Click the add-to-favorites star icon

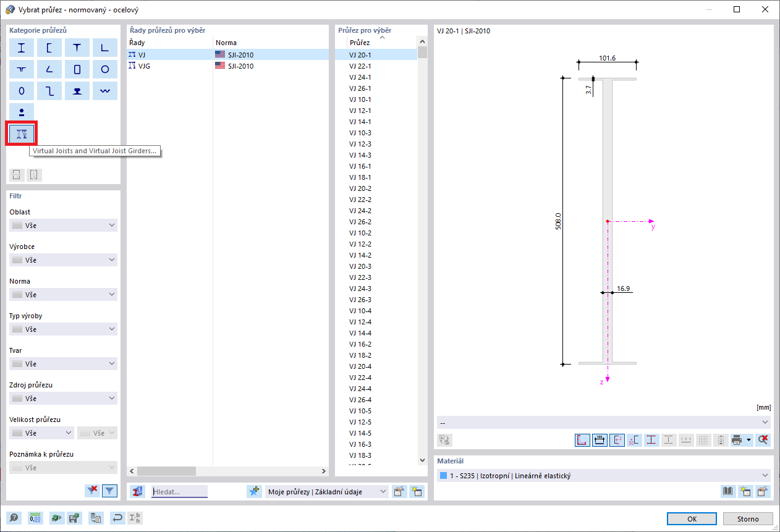click(254, 492)
